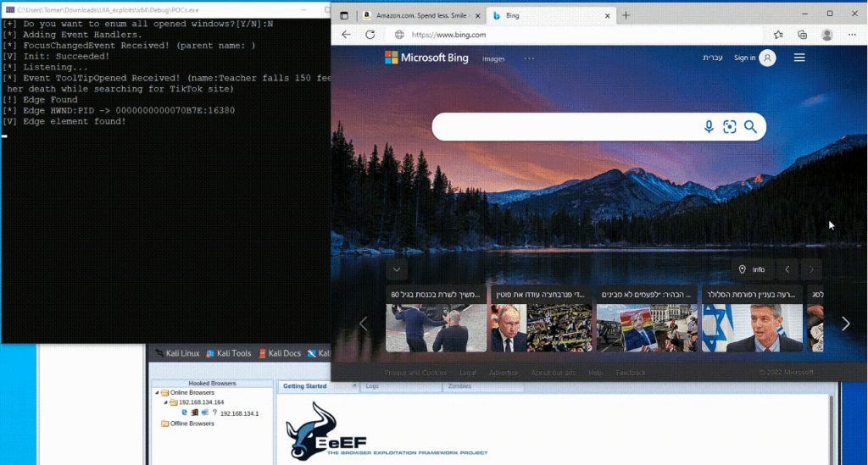Open the news card with Putin photo
Screen dimensions: 868x465
(x=542, y=318)
